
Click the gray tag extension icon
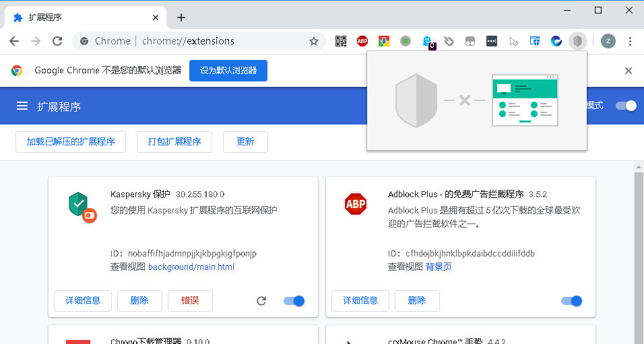tap(449, 41)
